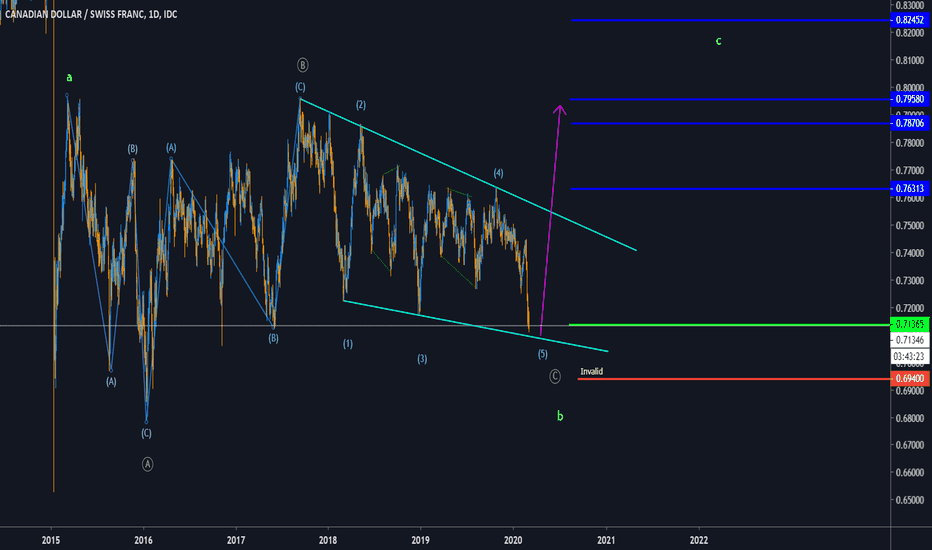Select the (4) wave label
The image size is (932, 550).
tap(497, 173)
